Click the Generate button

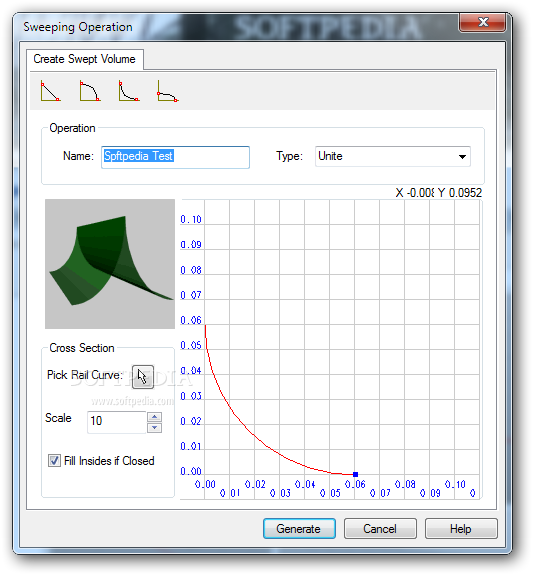[299, 528]
